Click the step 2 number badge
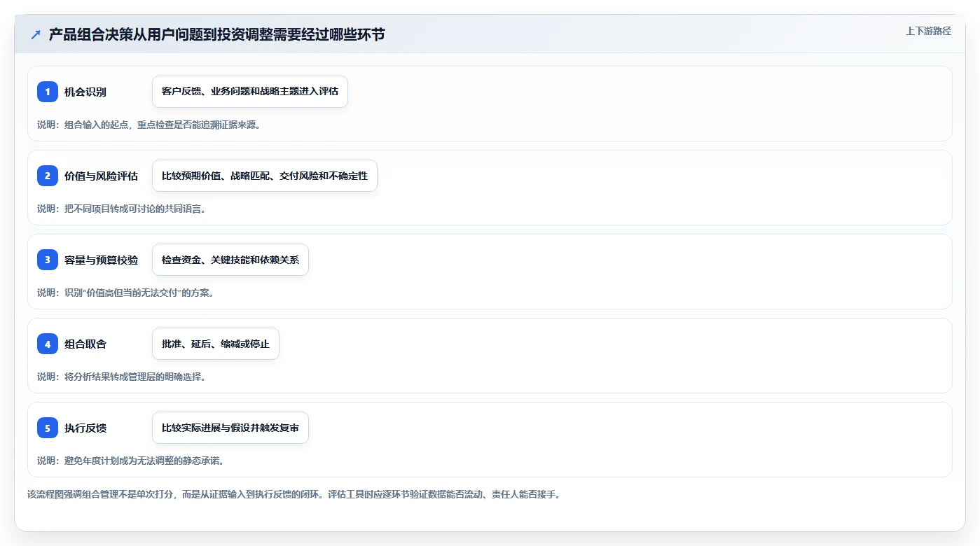The width and height of the screenshot is (980, 546). [48, 176]
